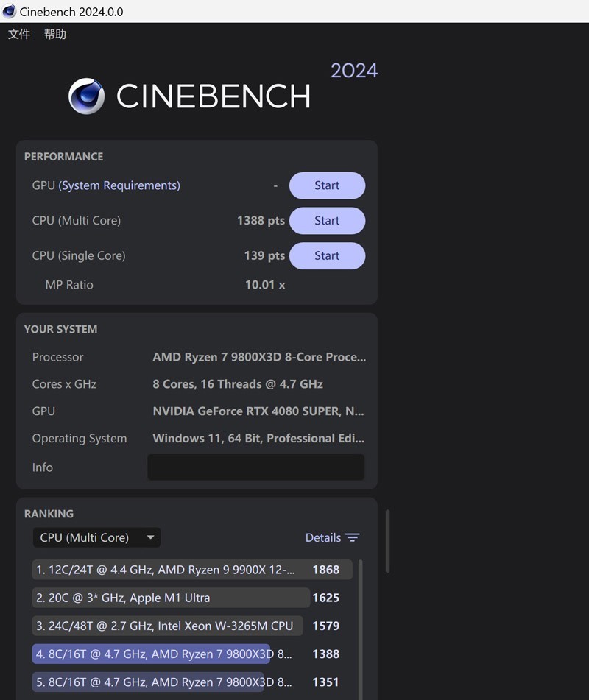Start the GPU benchmark
This screenshot has width=589, height=700.
point(327,185)
